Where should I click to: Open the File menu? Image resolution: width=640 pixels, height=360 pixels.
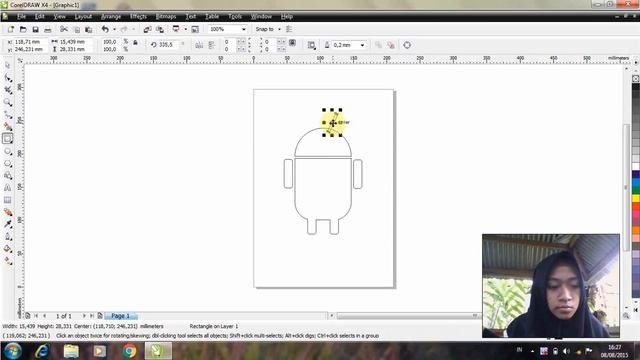click(22, 16)
